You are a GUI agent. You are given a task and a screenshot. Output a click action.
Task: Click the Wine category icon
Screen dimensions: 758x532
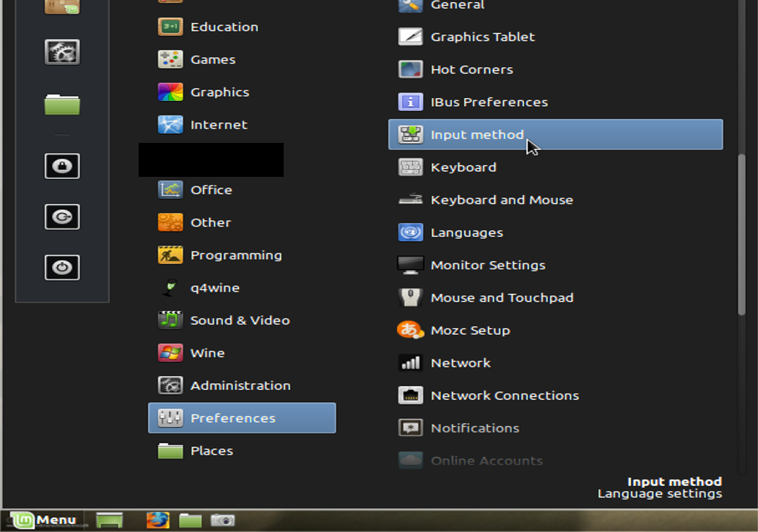pos(170,353)
